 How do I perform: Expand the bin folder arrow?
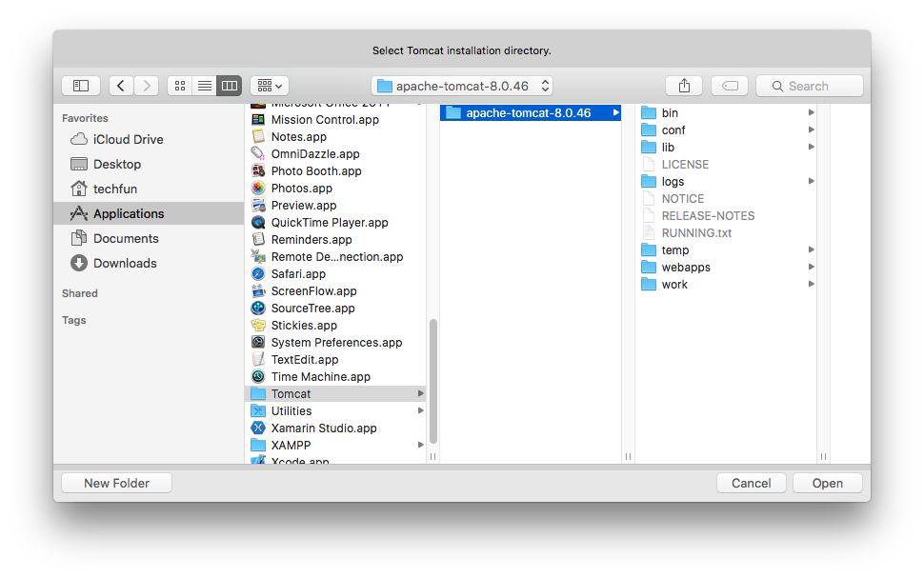coord(812,112)
